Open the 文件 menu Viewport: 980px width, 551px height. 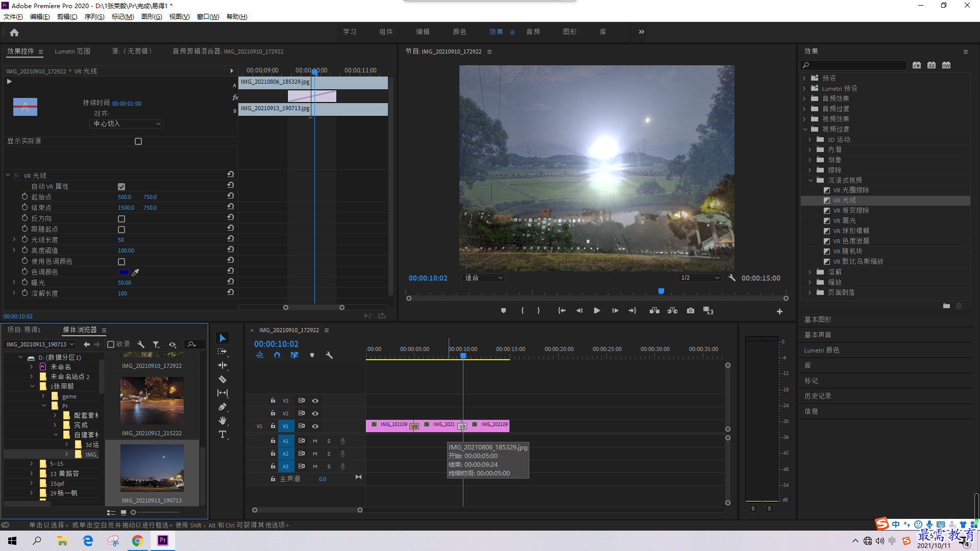pos(13,17)
